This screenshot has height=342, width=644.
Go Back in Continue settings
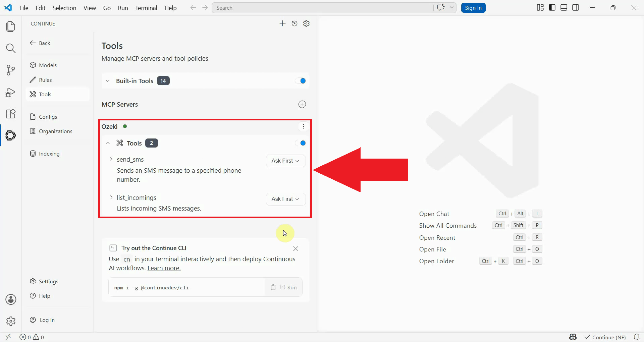pyautogui.click(x=40, y=43)
